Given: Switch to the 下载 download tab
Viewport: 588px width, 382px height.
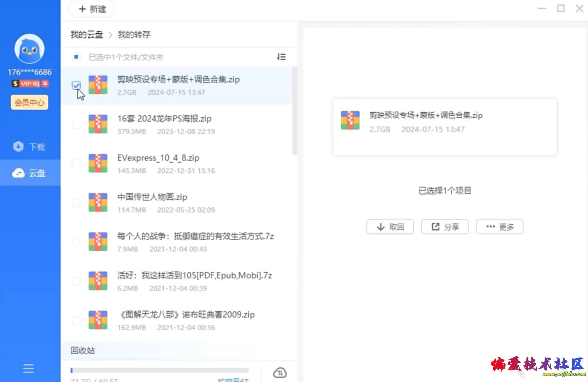Looking at the screenshot, I should pyautogui.click(x=30, y=147).
